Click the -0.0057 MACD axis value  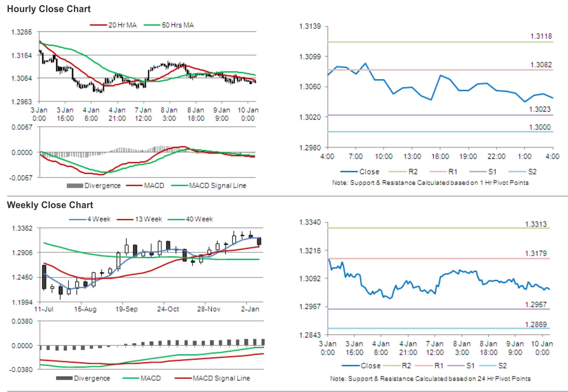coord(21,178)
